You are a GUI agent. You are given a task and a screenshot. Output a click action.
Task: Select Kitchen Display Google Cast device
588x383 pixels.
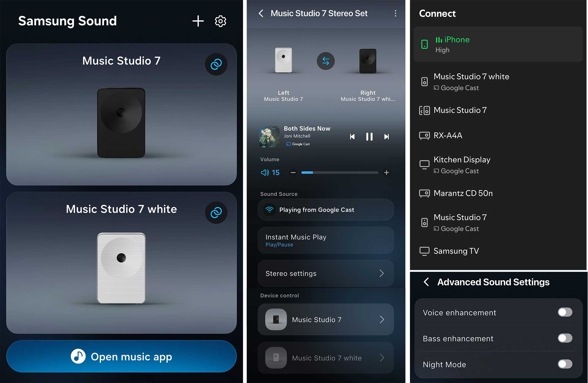[x=498, y=165]
